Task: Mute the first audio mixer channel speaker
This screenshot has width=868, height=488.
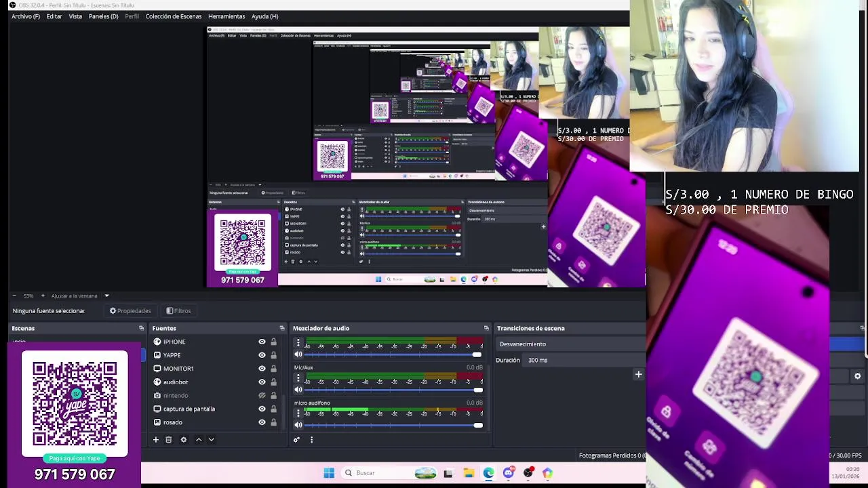Action: [x=298, y=354]
